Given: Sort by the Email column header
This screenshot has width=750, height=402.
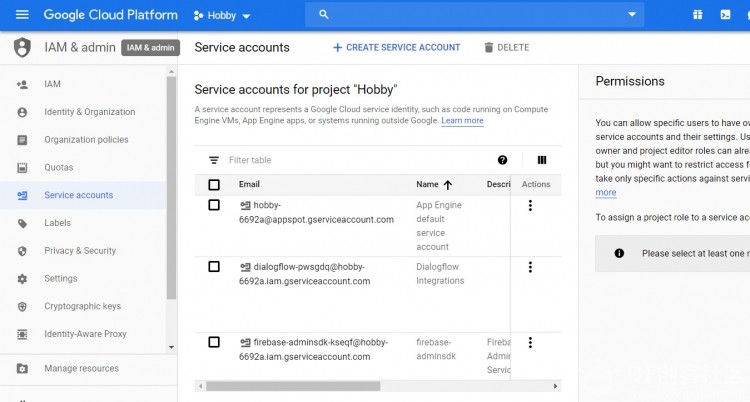Looking at the screenshot, I should [249, 184].
